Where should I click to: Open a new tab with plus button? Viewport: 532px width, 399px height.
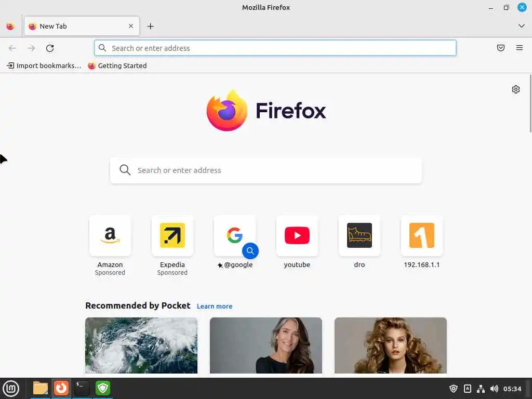(x=150, y=26)
